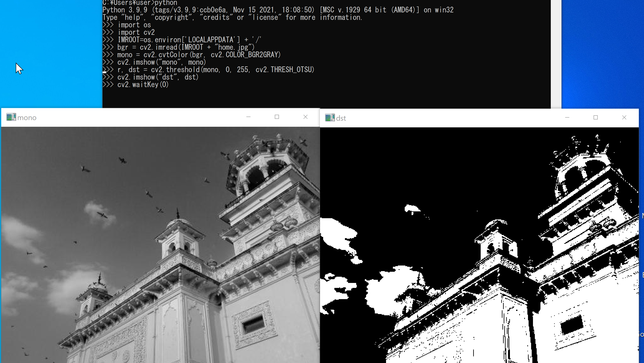Viewport: 644px width, 363px height.
Task: Maximize the mono window
Action: click(x=277, y=117)
